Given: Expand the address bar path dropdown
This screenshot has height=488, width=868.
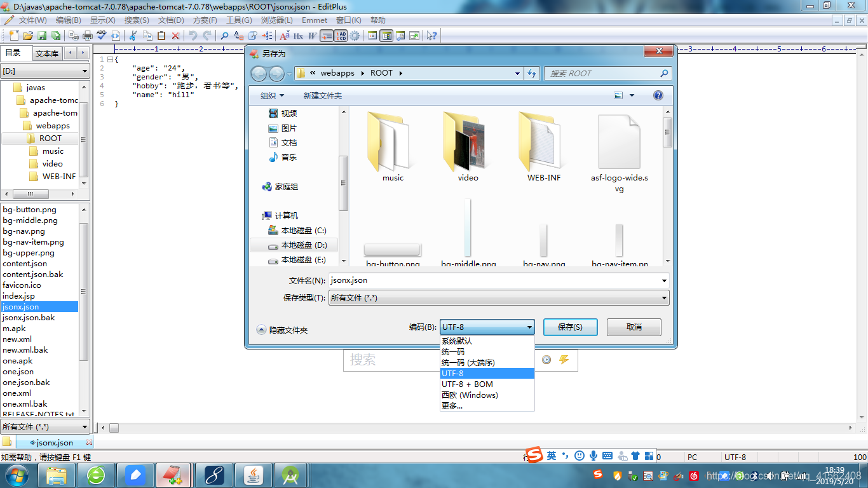Looking at the screenshot, I should point(517,73).
